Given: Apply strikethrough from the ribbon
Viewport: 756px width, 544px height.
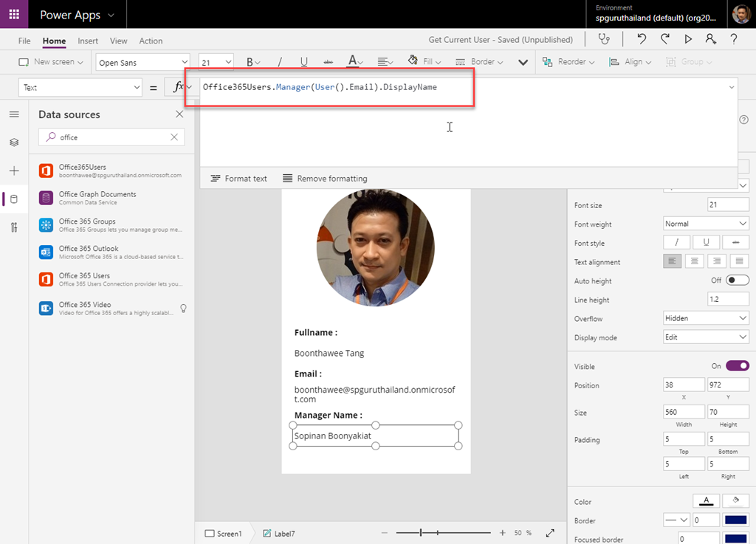Looking at the screenshot, I should (x=329, y=62).
